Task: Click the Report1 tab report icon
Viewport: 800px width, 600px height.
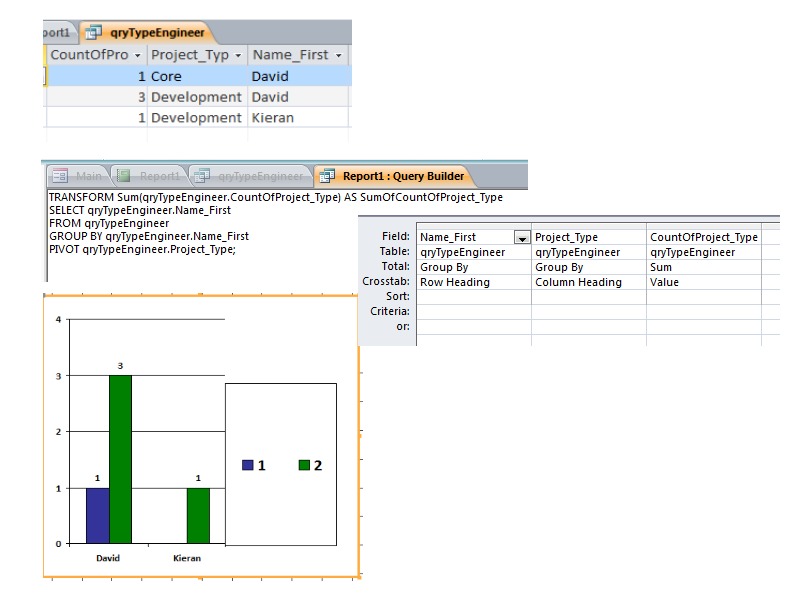Action: point(123,176)
